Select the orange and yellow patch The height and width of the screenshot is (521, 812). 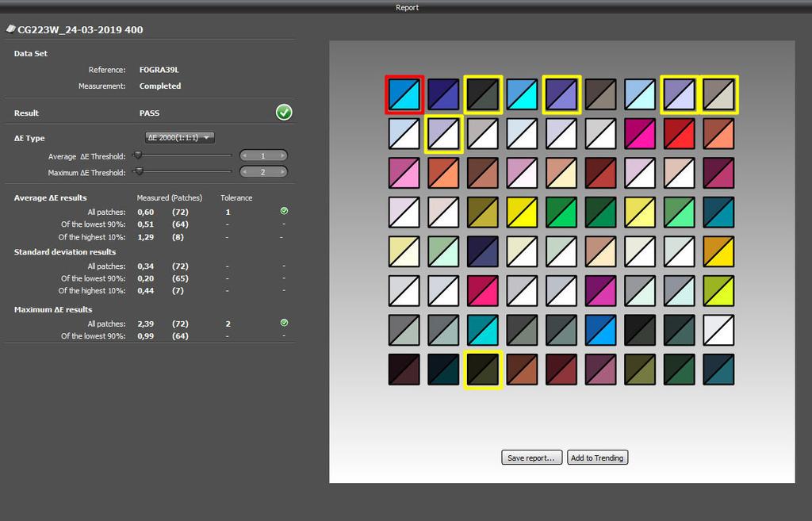(718, 251)
